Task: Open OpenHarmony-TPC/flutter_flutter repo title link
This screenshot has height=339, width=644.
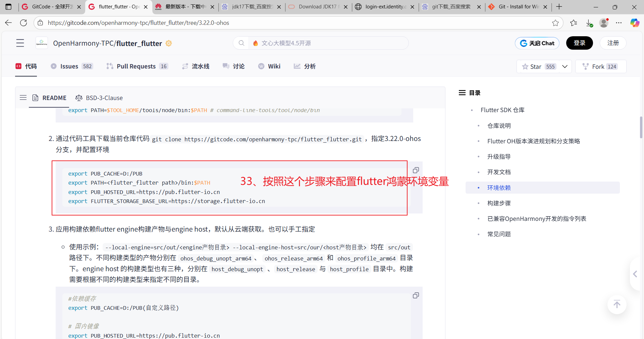Action: coord(107,43)
